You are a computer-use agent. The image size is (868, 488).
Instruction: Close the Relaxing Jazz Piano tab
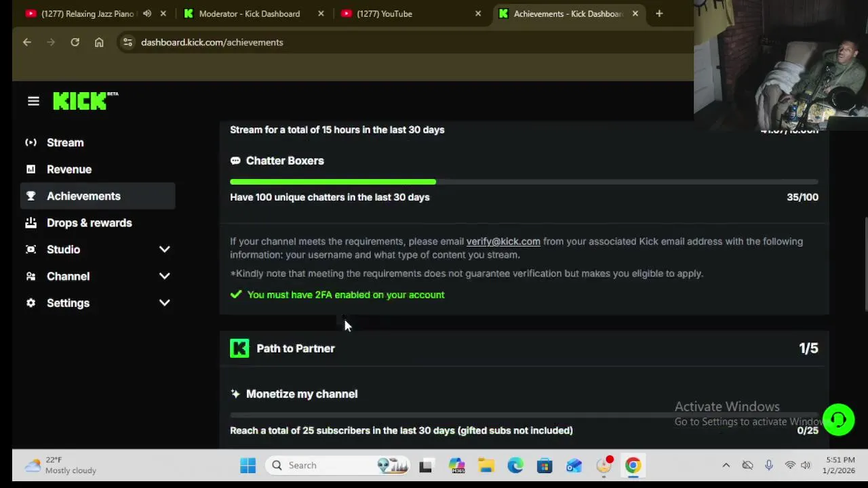click(x=163, y=14)
